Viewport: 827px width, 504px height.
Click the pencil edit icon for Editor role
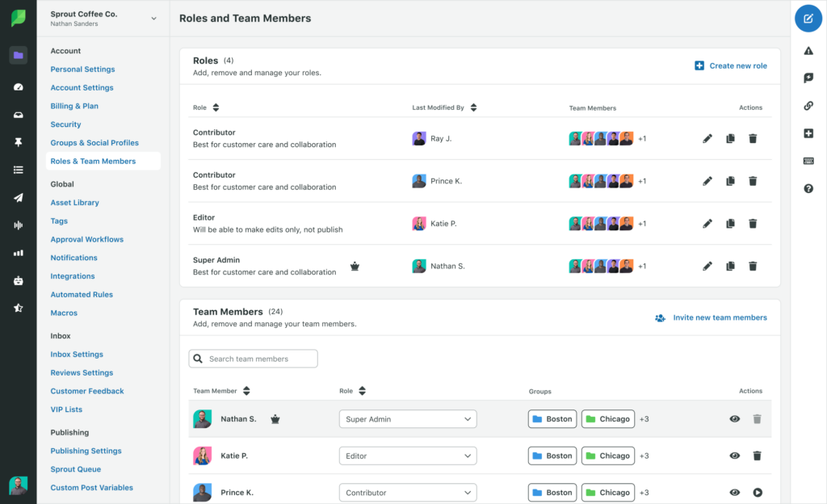click(707, 224)
